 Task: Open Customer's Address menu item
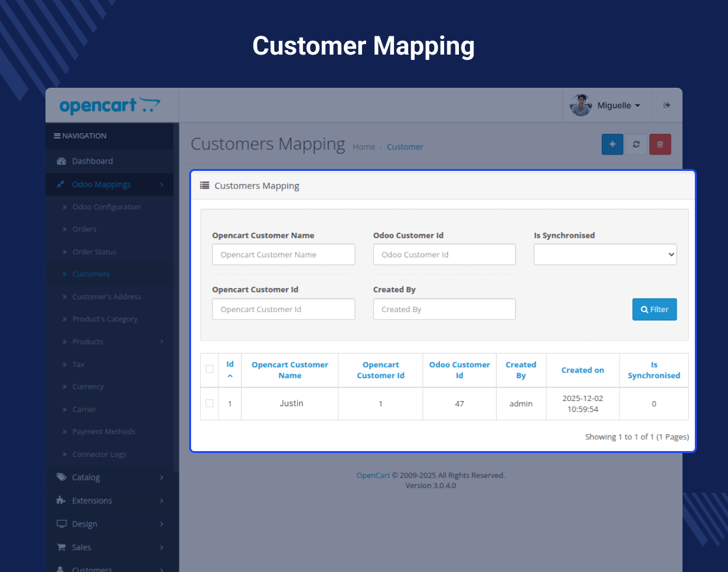[107, 296]
